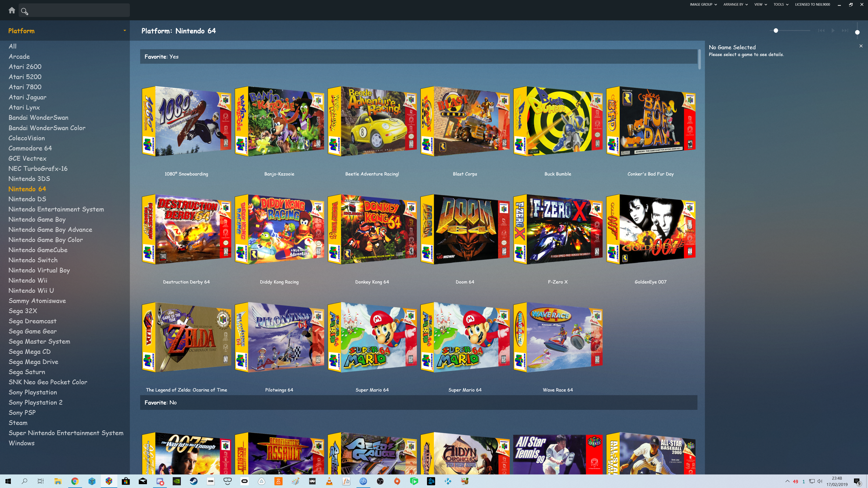Select Banjo-Kazooie box art
The width and height of the screenshot is (868, 488).
coord(279,121)
